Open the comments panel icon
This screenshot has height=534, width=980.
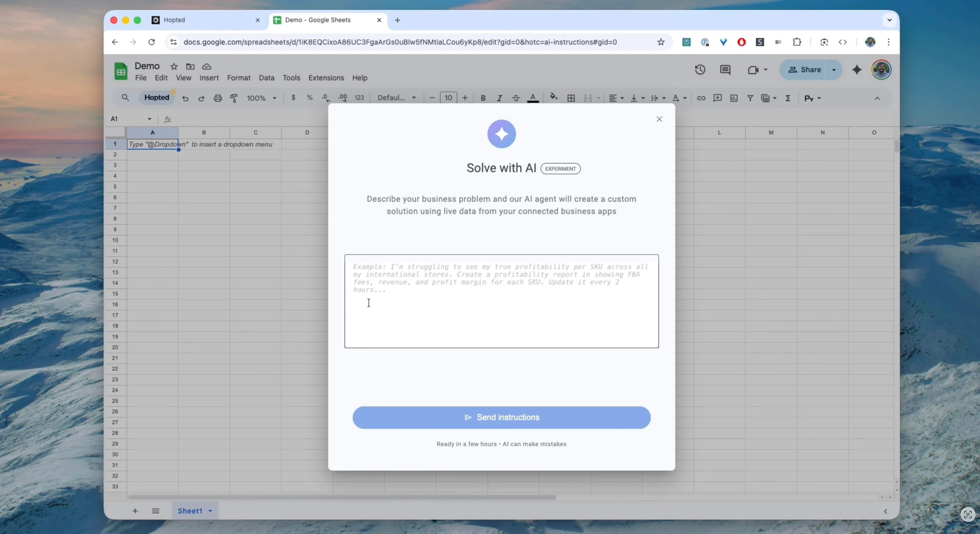coord(725,70)
